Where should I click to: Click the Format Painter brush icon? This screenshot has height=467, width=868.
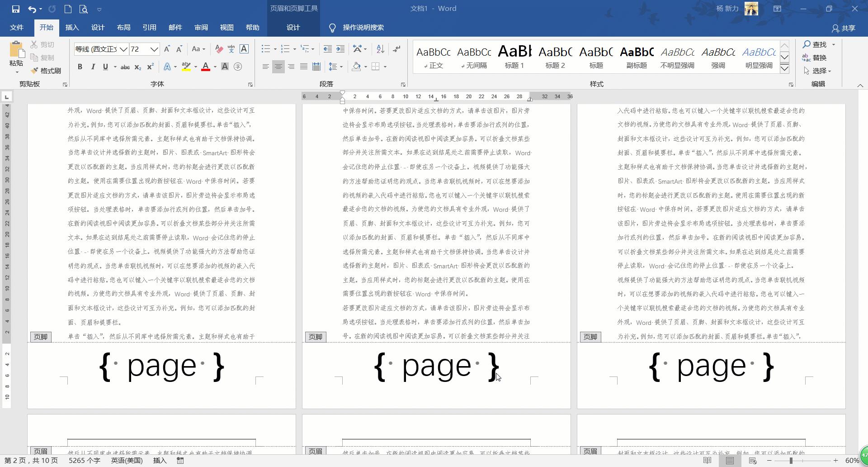click(34, 71)
